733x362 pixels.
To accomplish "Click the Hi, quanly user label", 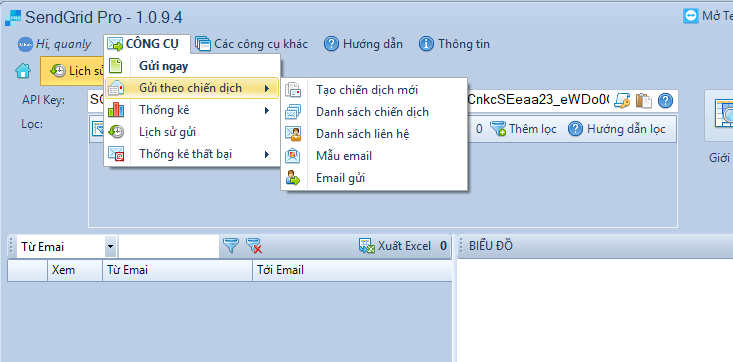I will (64, 44).
